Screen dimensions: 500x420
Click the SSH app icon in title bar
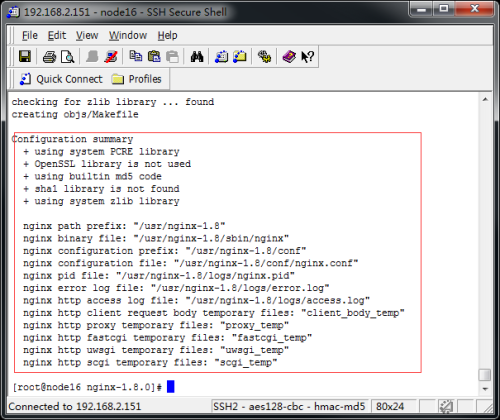[13, 12]
